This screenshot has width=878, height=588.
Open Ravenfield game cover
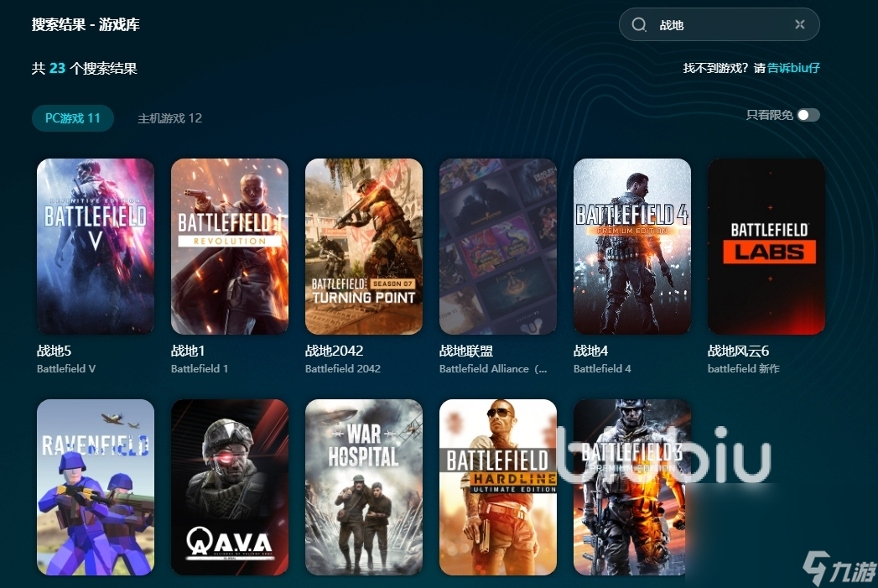tap(96, 487)
